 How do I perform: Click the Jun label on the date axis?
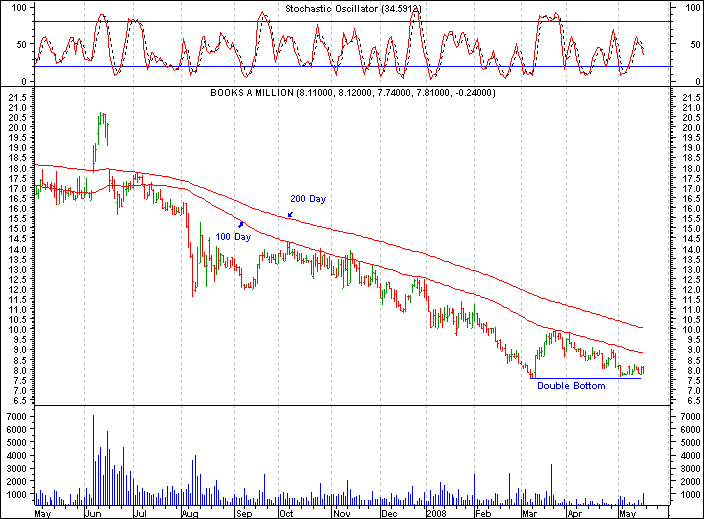(x=93, y=512)
